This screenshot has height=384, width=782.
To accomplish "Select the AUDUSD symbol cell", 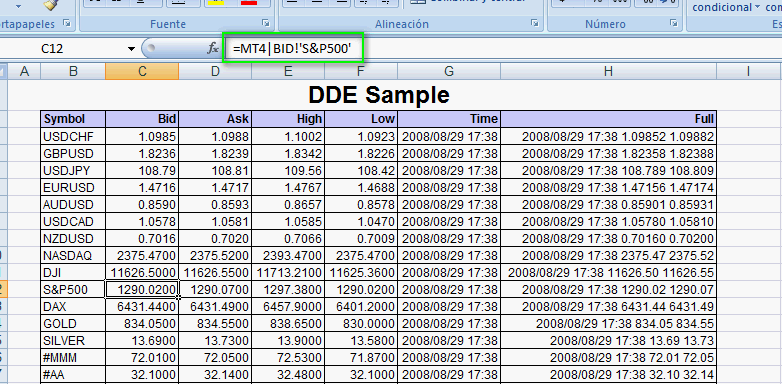I will pos(73,204).
